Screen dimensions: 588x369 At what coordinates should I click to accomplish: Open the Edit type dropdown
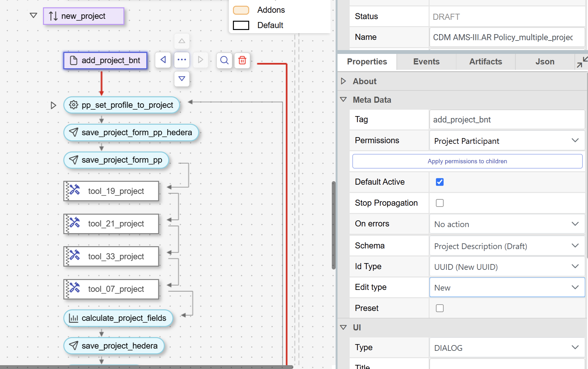[507, 287]
